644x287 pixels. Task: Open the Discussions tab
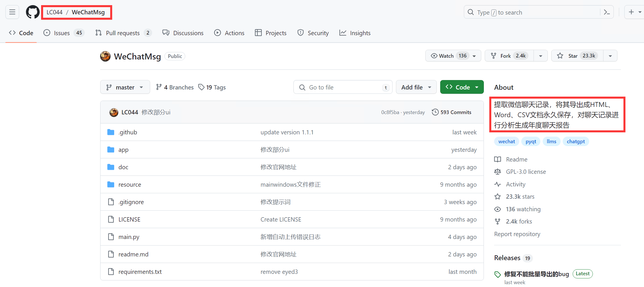[183, 33]
